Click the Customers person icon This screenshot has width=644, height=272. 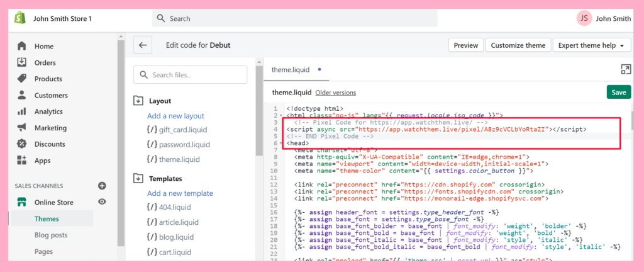pos(22,95)
